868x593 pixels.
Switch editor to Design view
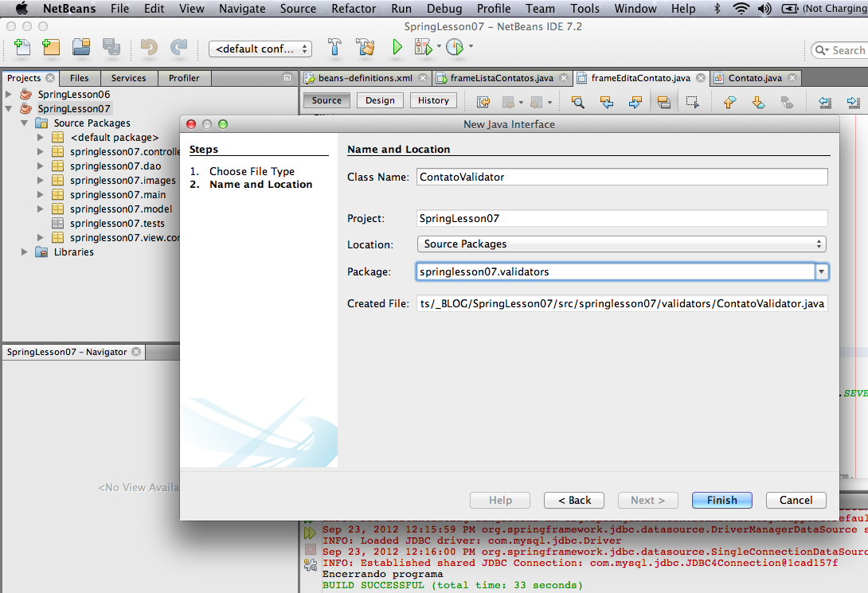(380, 100)
